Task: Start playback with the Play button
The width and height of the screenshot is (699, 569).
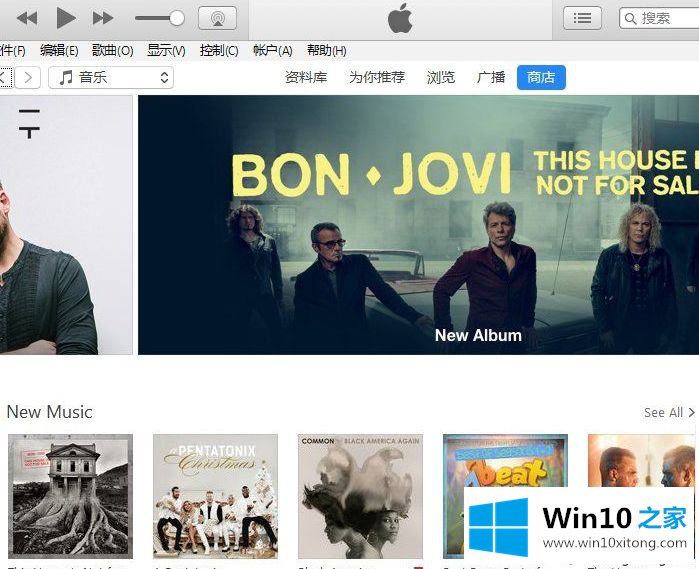Action: pos(66,18)
